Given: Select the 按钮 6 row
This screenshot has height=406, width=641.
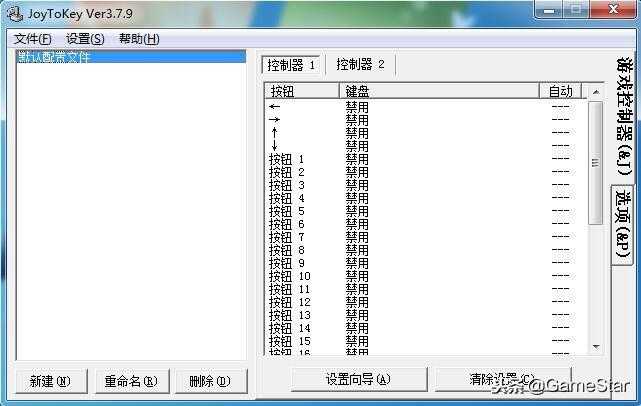Looking at the screenshot, I should pos(426,224).
